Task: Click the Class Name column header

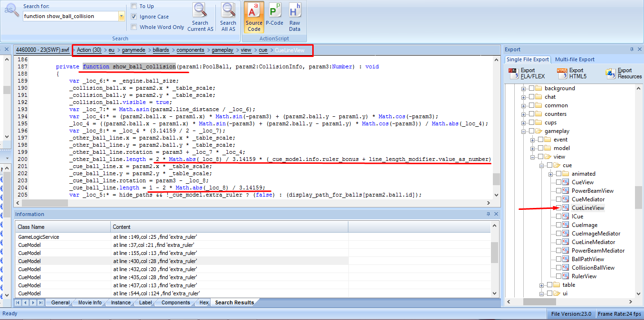Action: point(63,227)
